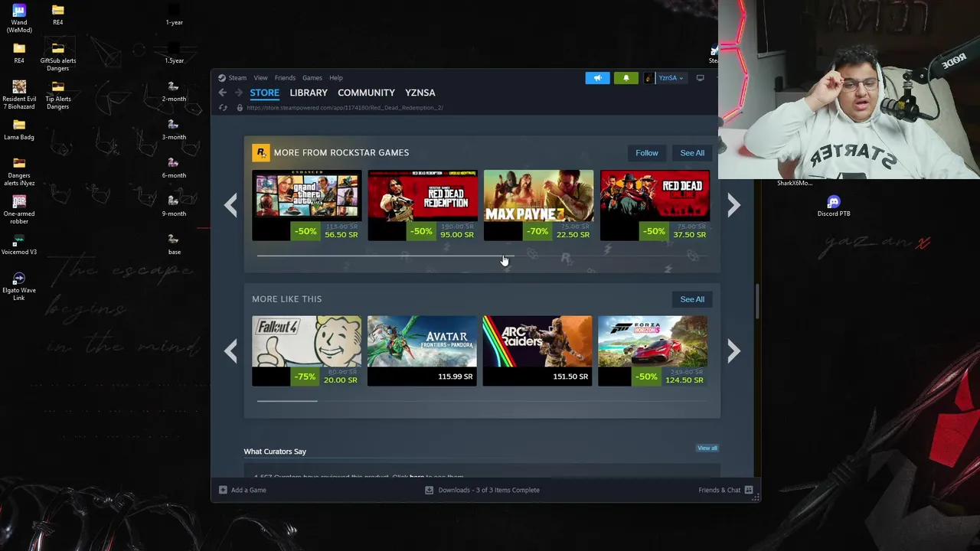Click View all for curators
This screenshot has width=980, height=551.
(707, 448)
